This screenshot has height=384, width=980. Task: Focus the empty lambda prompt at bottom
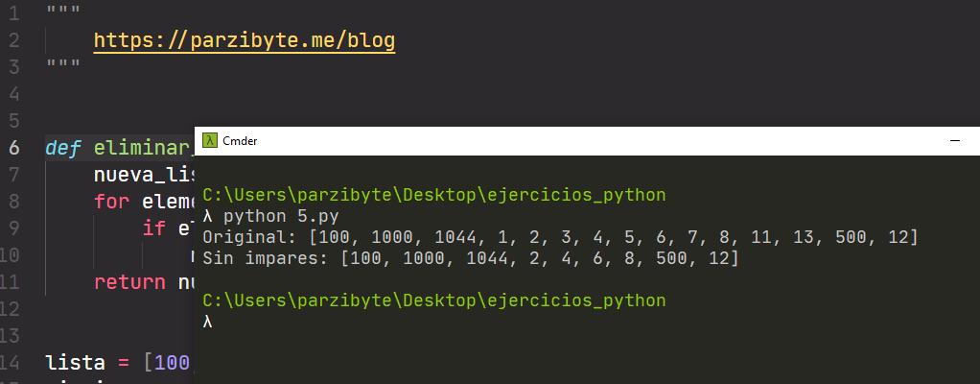[208, 322]
